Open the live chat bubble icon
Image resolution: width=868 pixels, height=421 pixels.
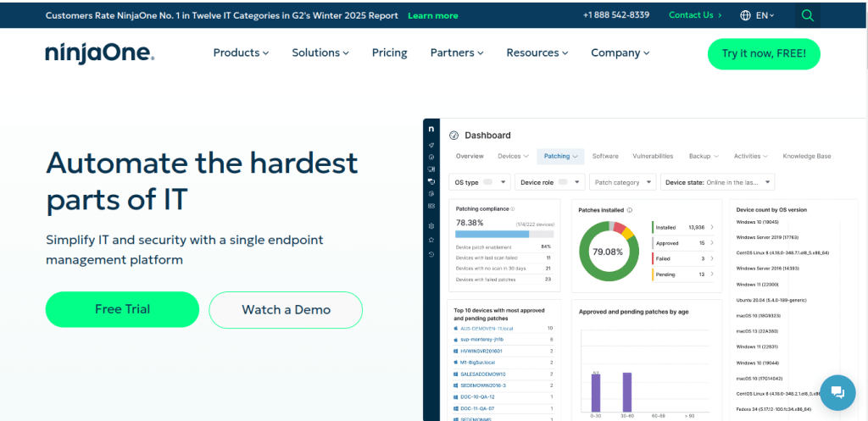point(837,391)
